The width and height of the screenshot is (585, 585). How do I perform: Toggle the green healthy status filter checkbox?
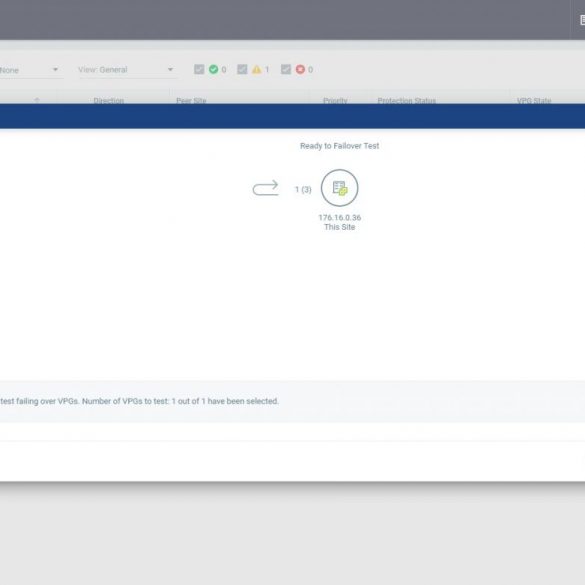coord(199,69)
